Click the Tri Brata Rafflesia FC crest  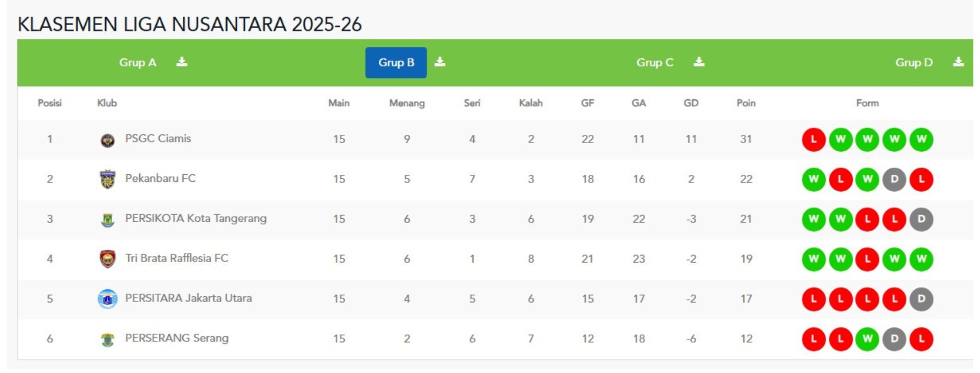point(107,259)
